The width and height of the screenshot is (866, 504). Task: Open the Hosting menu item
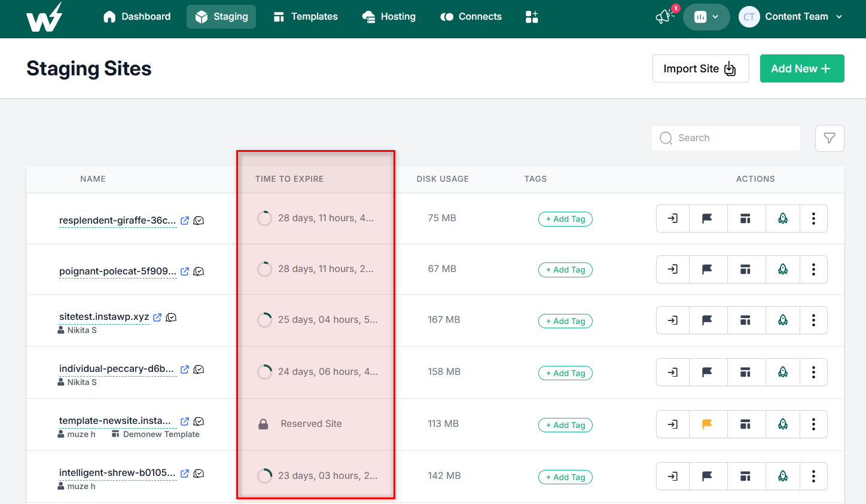click(389, 17)
